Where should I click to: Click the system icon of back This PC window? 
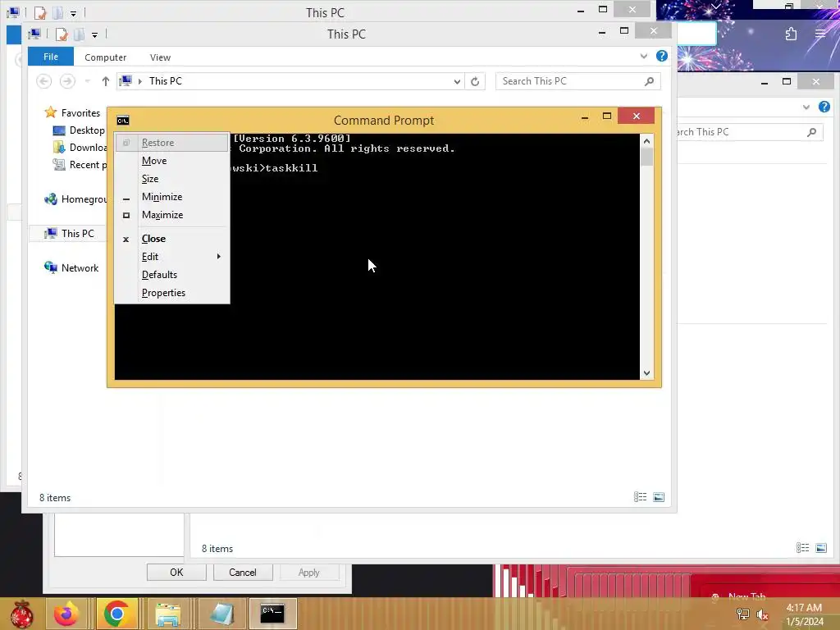(x=14, y=12)
